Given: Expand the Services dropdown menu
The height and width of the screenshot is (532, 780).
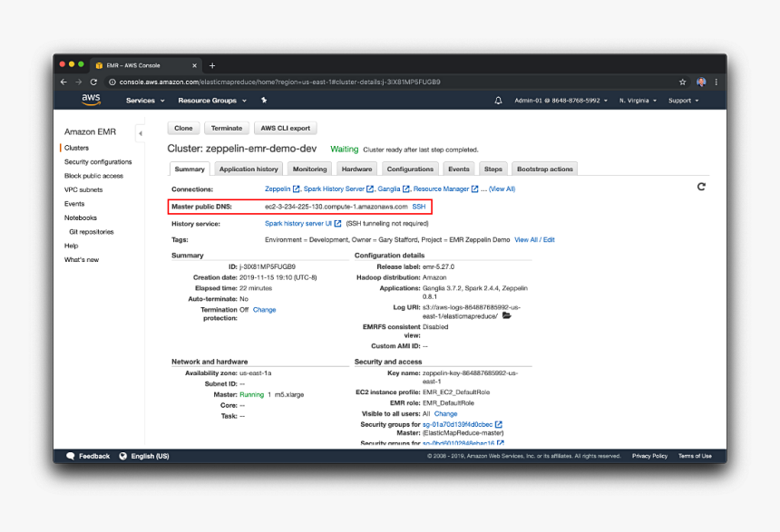Looking at the screenshot, I should click(143, 101).
